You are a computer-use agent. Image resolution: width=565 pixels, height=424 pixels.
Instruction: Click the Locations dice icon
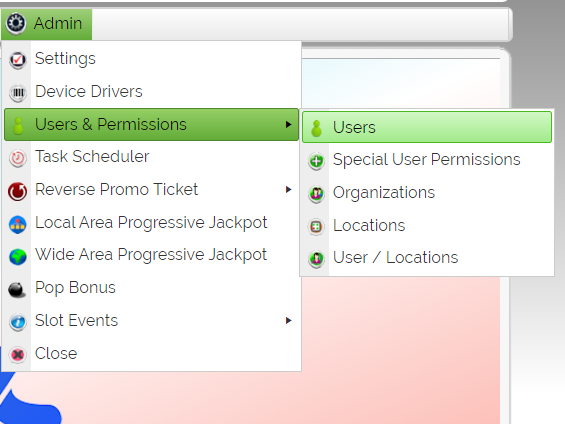316,226
